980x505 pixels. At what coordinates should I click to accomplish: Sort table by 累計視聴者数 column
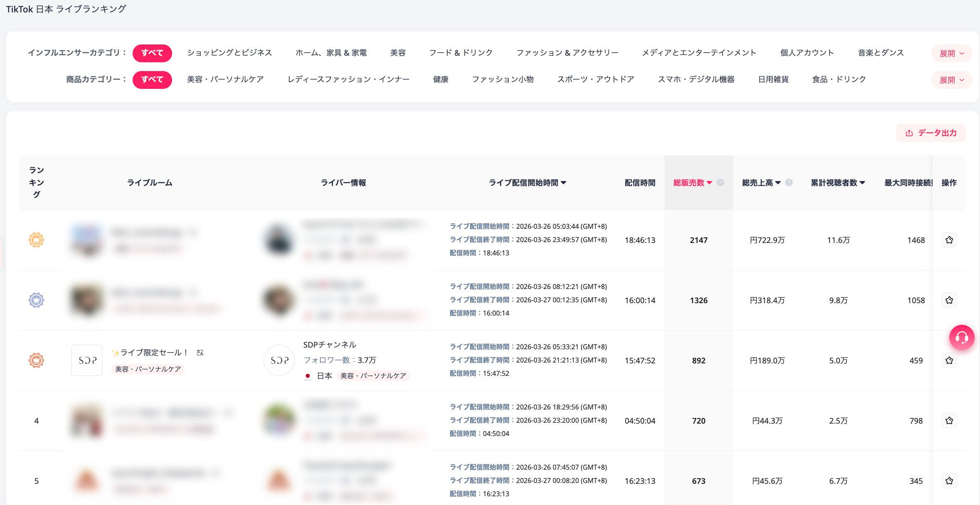tap(838, 183)
